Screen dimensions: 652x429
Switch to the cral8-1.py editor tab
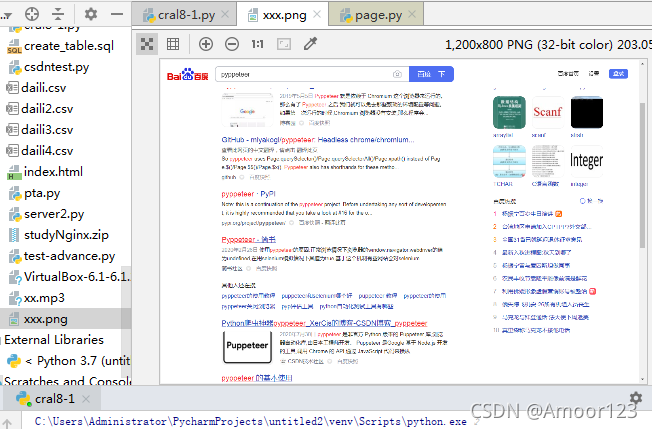184,15
